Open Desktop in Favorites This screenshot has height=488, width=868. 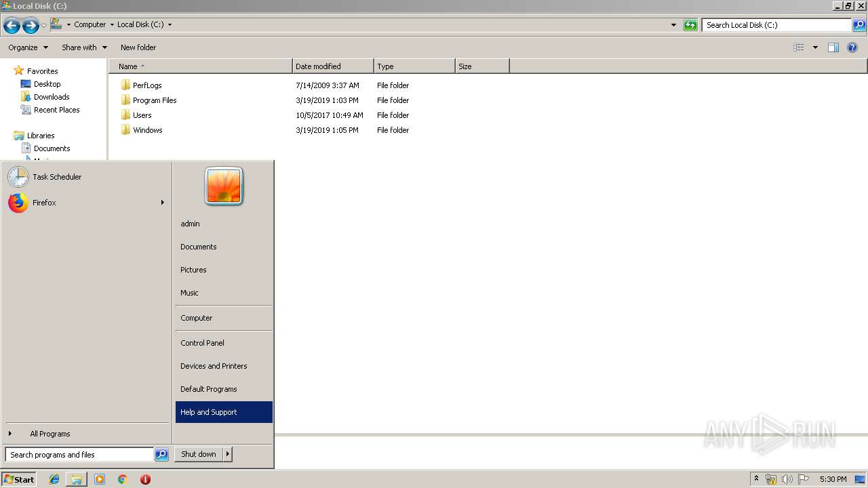click(x=47, y=84)
